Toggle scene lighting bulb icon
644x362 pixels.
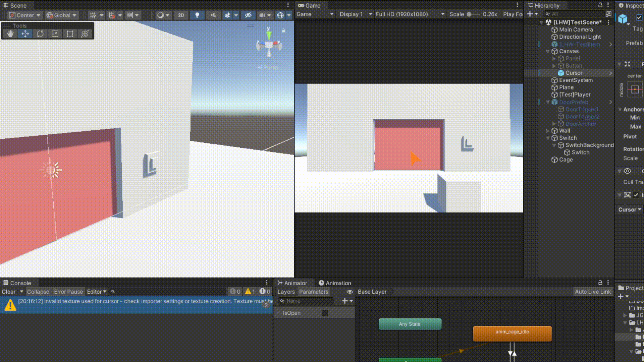click(x=197, y=15)
